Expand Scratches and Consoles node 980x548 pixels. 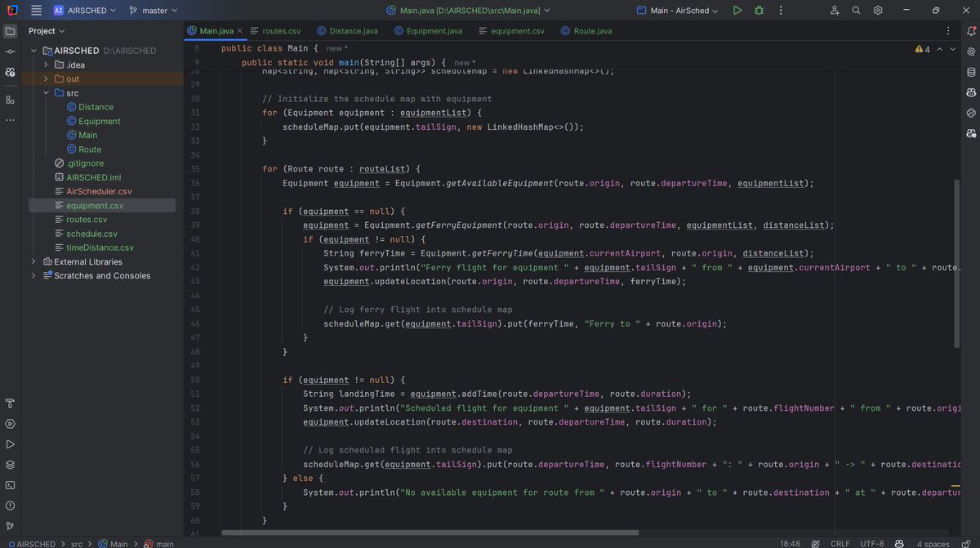point(33,275)
